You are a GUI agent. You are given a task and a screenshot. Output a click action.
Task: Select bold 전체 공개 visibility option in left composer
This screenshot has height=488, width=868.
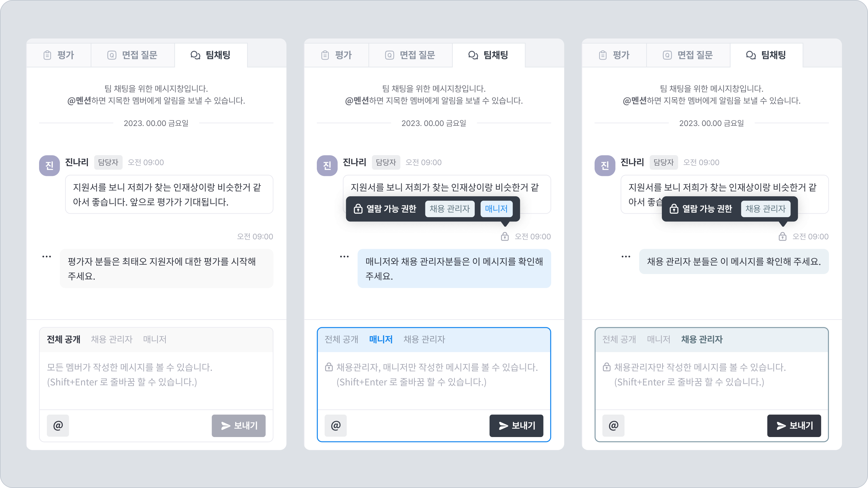(63, 339)
